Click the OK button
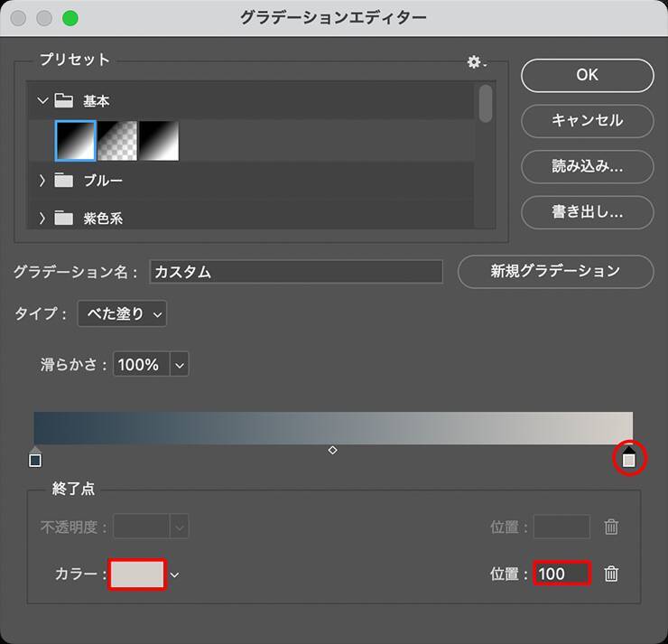Screen dimensions: 668x644 click(x=588, y=75)
